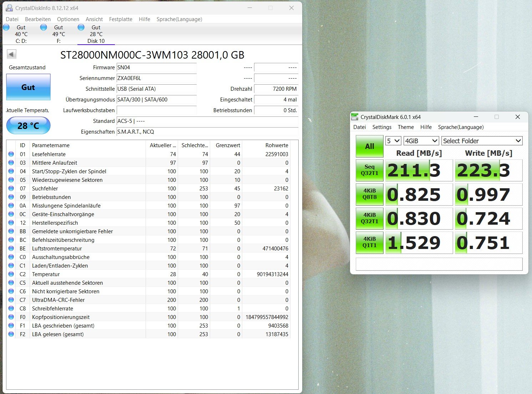Open Datei menu in CrystalDiskMark

[360, 127]
